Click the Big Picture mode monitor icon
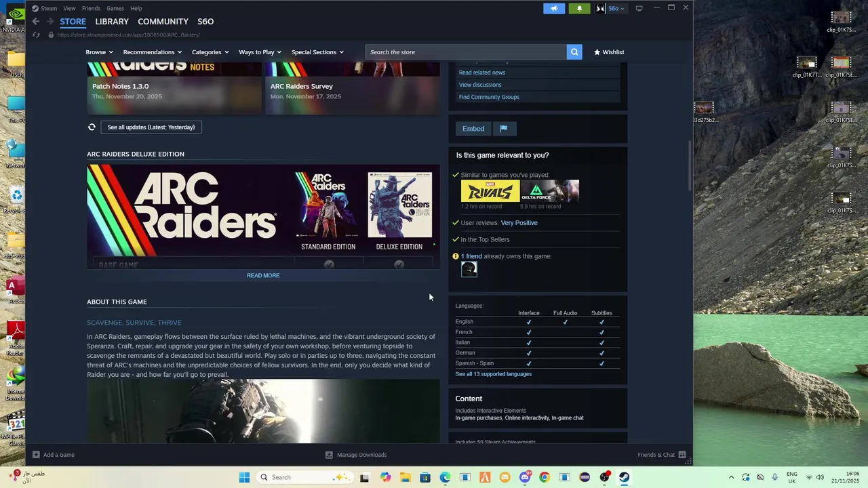Viewport: 868px width, 488px height. 639,8
